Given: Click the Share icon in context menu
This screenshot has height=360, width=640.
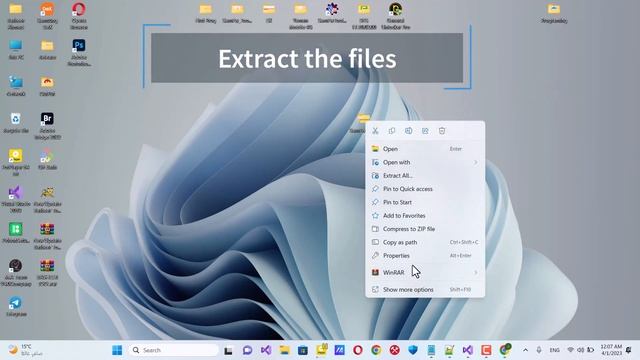Looking at the screenshot, I should pos(425,131).
